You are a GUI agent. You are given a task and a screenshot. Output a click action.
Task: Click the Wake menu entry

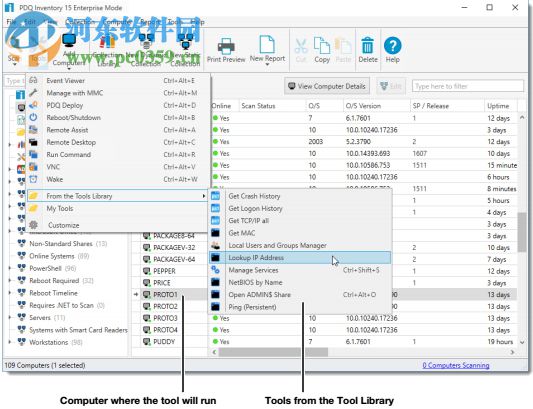pyautogui.click(x=118, y=179)
